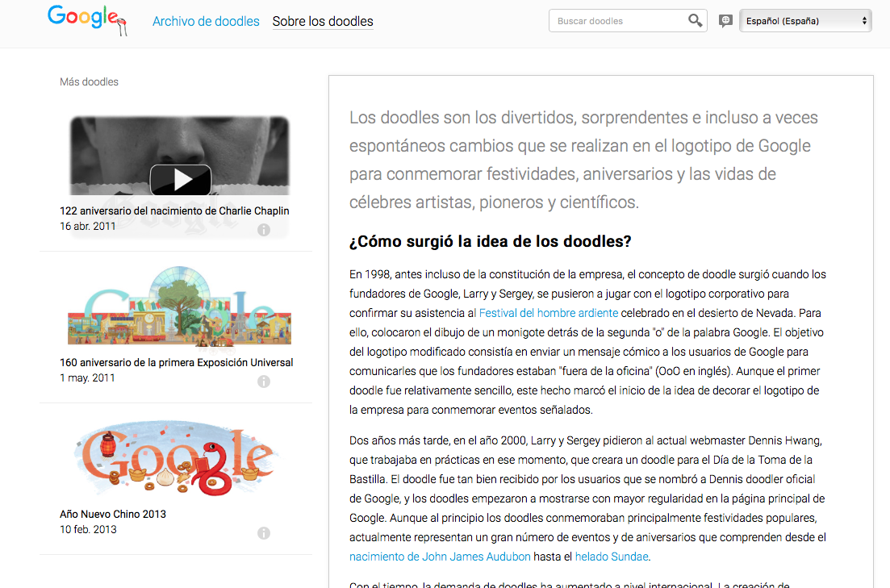Select the Sobre los doodles tab

323,22
